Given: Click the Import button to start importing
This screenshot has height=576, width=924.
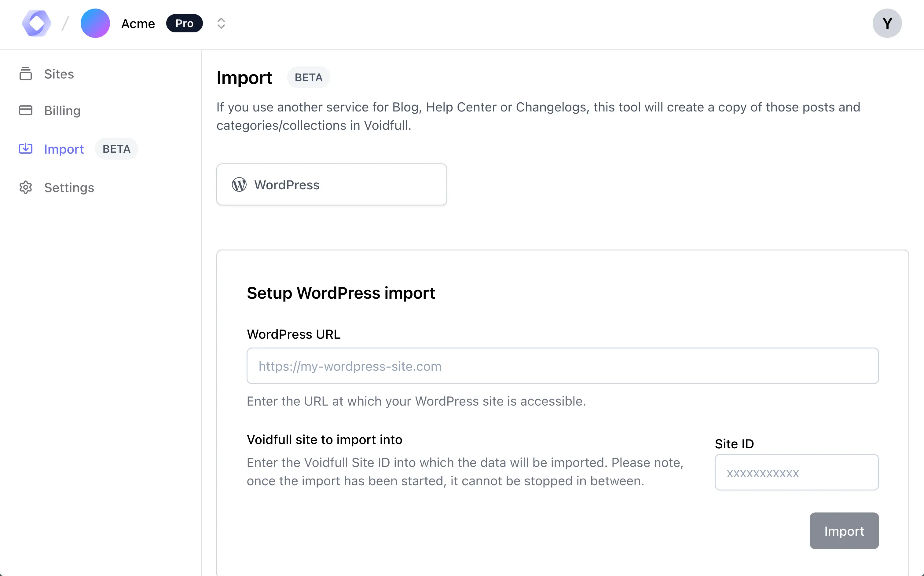Looking at the screenshot, I should point(844,531).
